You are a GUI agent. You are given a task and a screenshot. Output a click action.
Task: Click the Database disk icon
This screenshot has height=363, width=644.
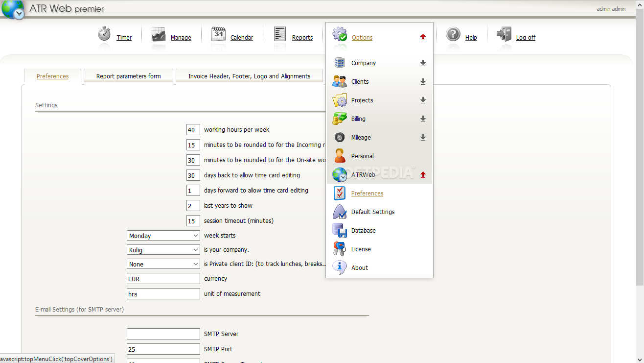pyautogui.click(x=340, y=230)
